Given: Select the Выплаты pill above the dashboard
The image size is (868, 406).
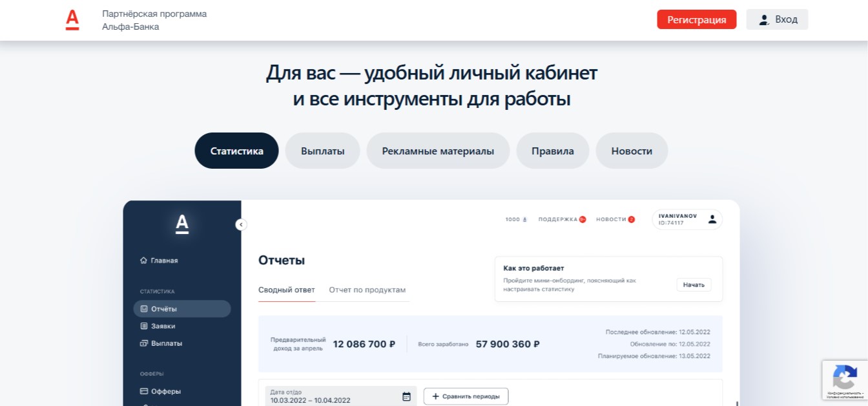Looking at the screenshot, I should click(322, 150).
